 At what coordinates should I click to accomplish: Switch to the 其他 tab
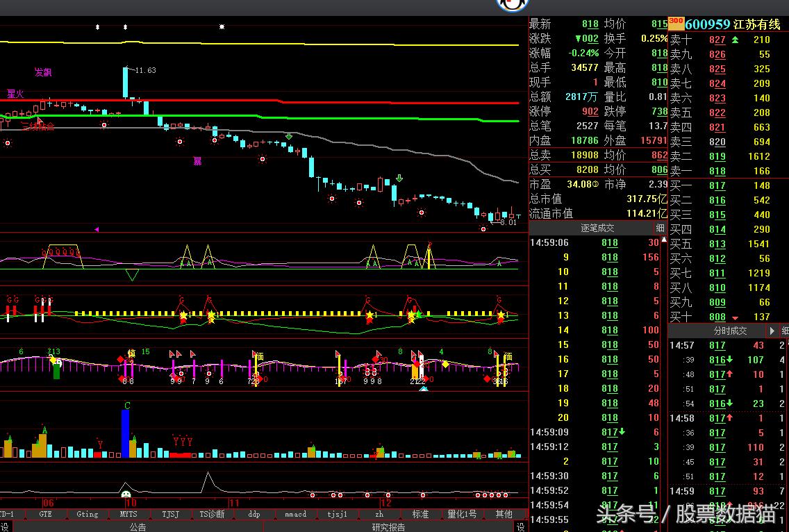(504, 514)
